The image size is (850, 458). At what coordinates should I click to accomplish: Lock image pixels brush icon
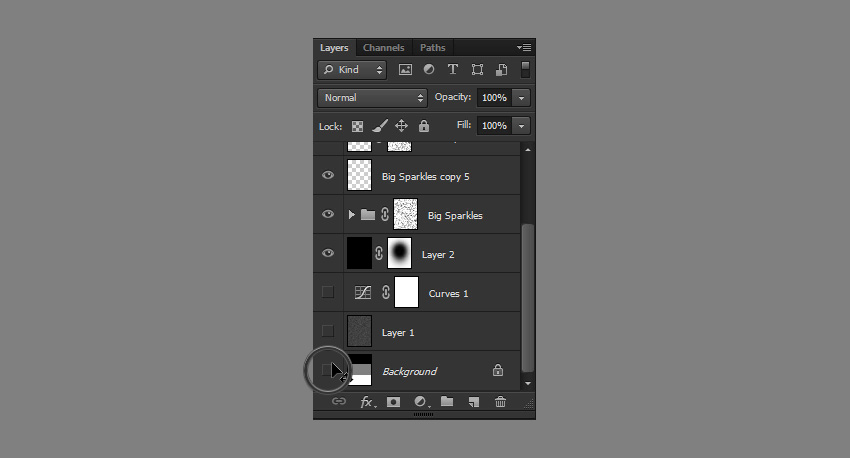(x=379, y=126)
